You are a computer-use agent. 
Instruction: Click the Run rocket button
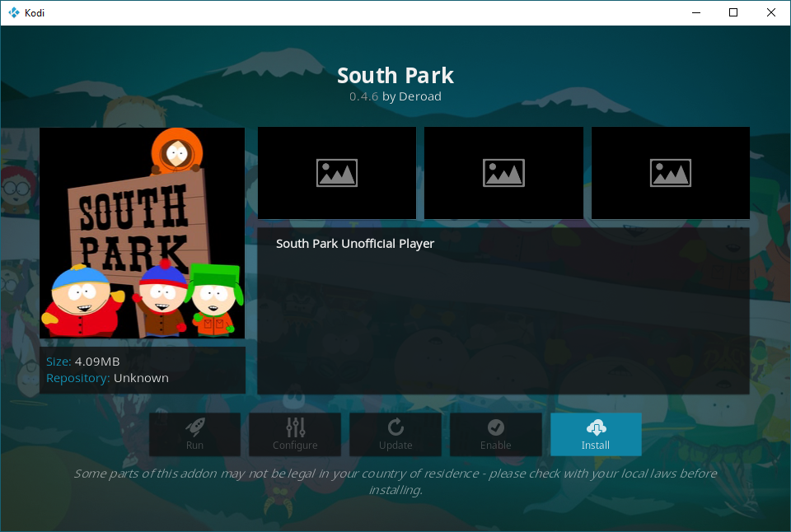194,434
